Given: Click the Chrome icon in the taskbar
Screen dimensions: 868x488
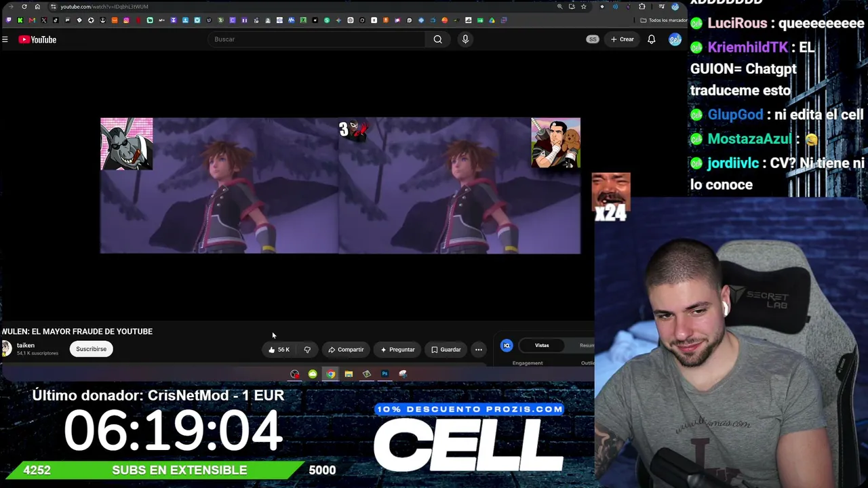Looking at the screenshot, I should (x=330, y=374).
